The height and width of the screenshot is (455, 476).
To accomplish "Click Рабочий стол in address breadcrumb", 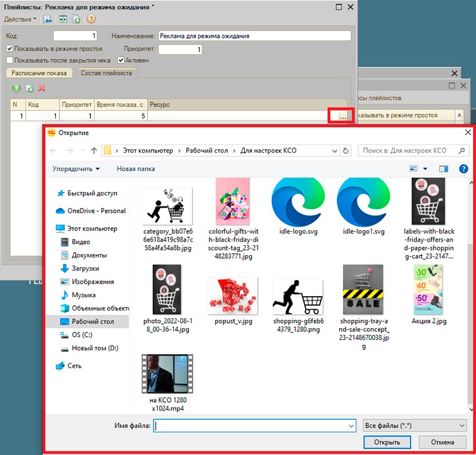I will point(206,150).
